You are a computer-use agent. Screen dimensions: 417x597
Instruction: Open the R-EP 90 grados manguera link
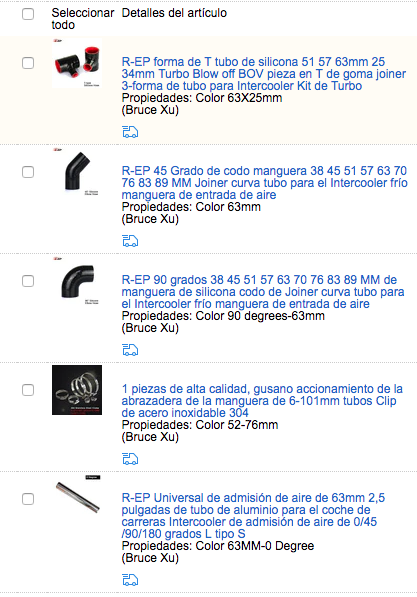point(263,292)
